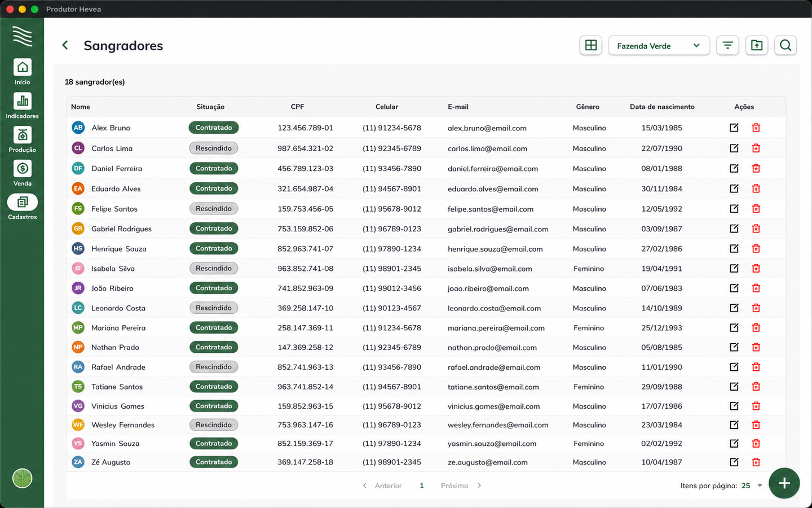
Task: Select page number 1
Action: click(x=421, y=485)
